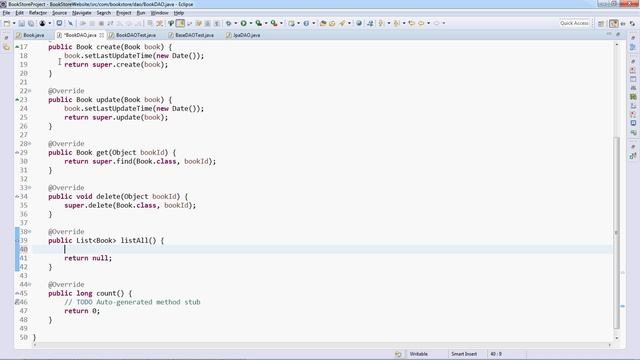The height and width of the screenshot is (360, 640).
Task: Switch to the BaseDAOTest.java editor tab
Action: pyautogui.click(x=194, y=35)
